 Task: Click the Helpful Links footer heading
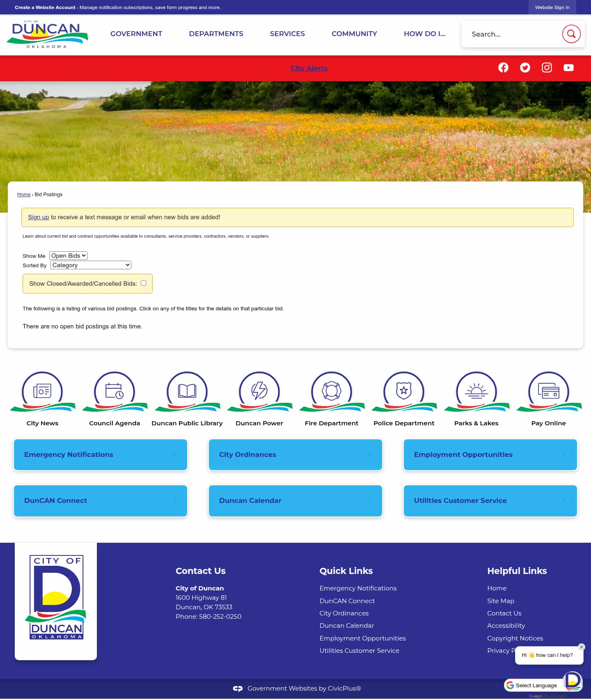[517, 571]
